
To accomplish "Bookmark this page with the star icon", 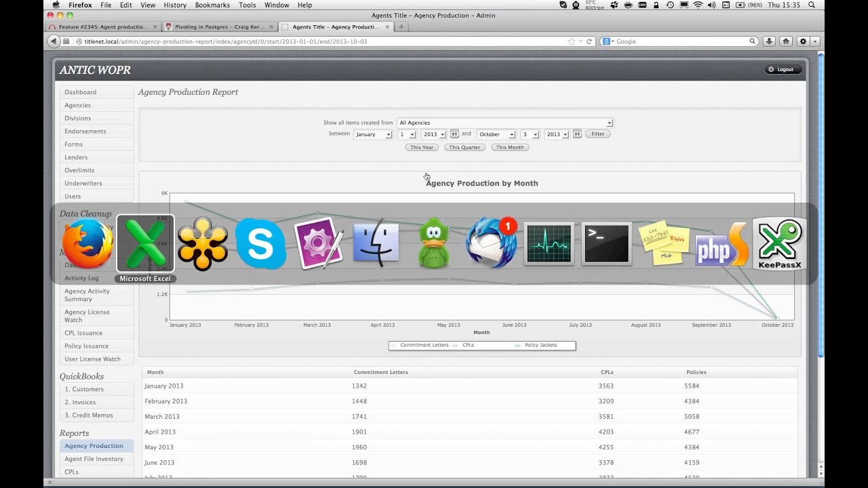I will coord(572,41).
